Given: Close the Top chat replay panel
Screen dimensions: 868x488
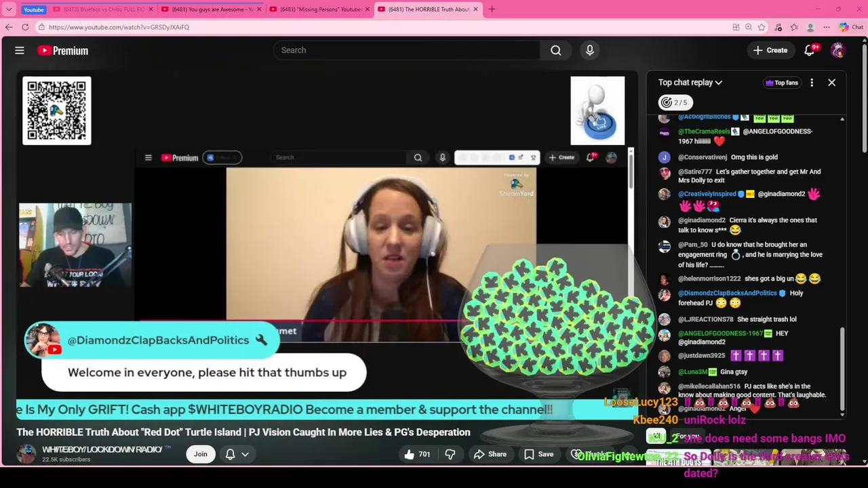Looking at the screenshot, I should pos(831,83).
